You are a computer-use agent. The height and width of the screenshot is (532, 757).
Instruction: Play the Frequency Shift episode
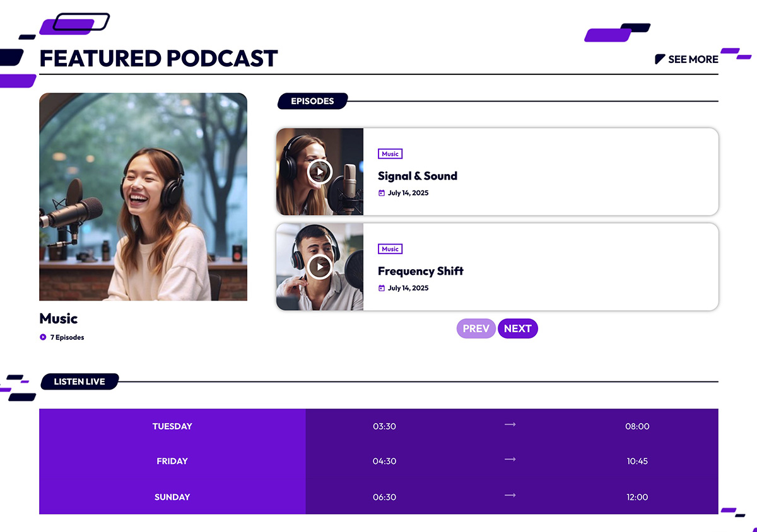tap(320, 267)
